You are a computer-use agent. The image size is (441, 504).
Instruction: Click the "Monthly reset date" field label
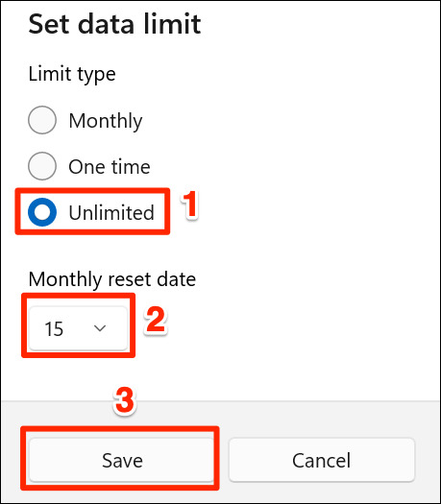point(112,279)
